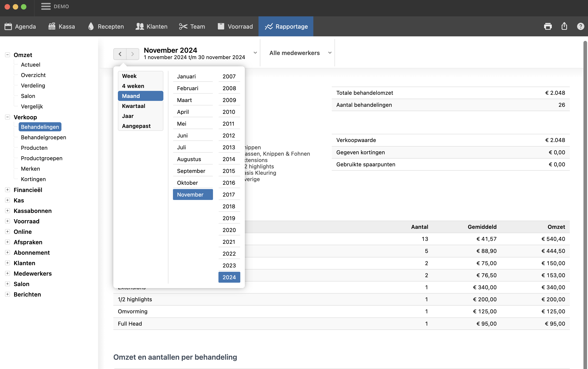Open Recepten via the droplet icon
This screenshot has width=588, height=369.
tap(91, 26)
